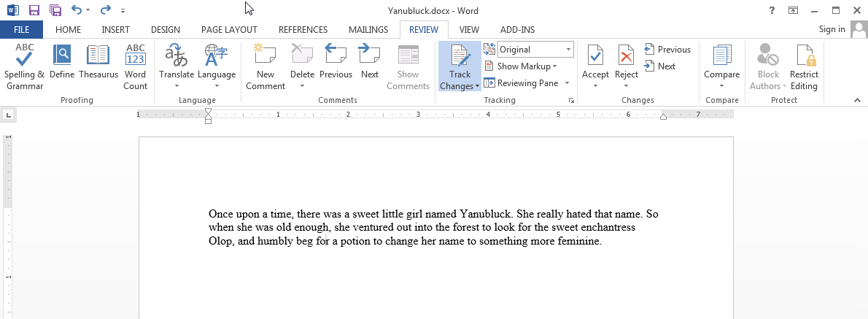
Task: Expand the Translate dropdown options
Action: click(x=177, y=85)
